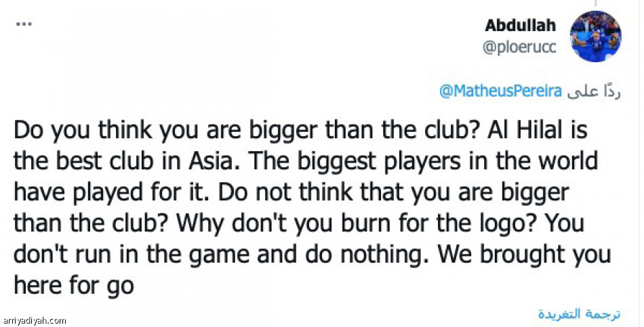Click the @ploerucc username handle

(x=521, y=48)
